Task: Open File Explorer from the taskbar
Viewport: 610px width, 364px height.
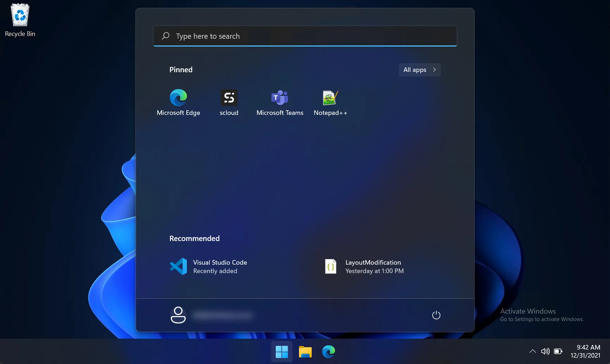Action: coord(305,352)
